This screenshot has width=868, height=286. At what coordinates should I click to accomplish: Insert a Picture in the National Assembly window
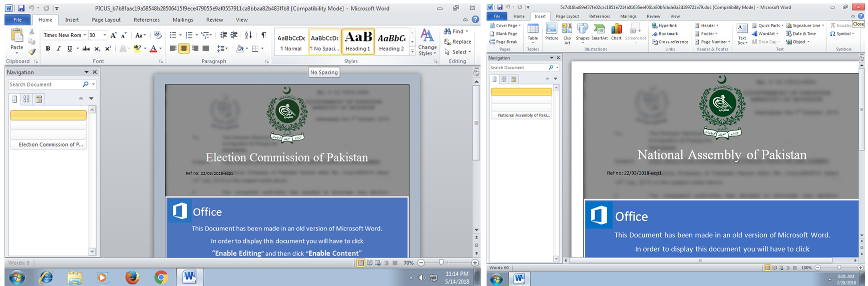pos(552,31)
